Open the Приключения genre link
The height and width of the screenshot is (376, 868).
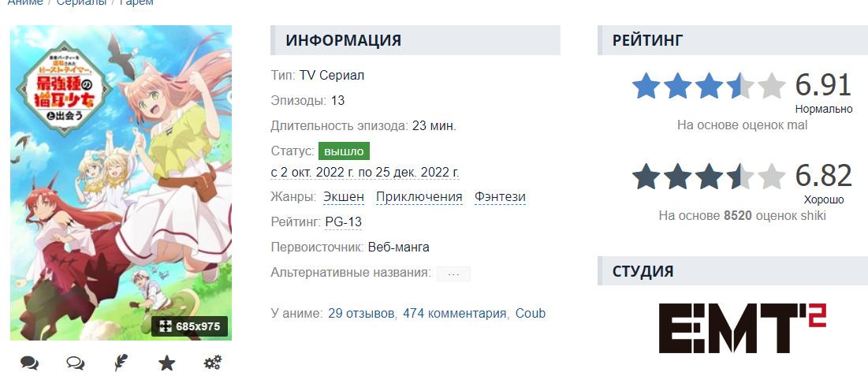click(x=419, y=197)
